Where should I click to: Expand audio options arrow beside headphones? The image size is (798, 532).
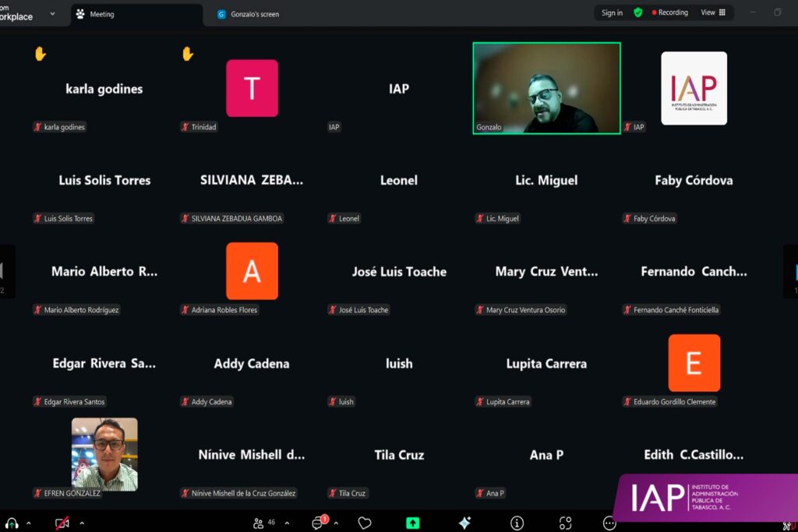[x=29, y=523]
